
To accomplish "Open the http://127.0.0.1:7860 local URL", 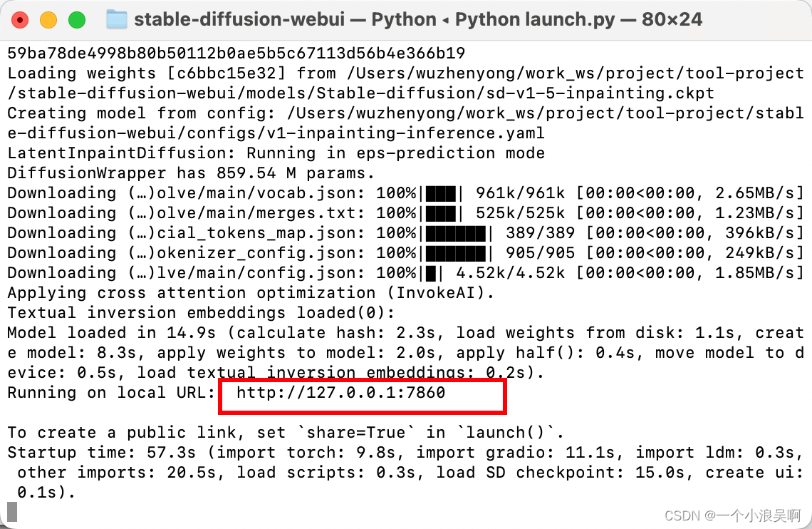I will click(x=340, y=393).
